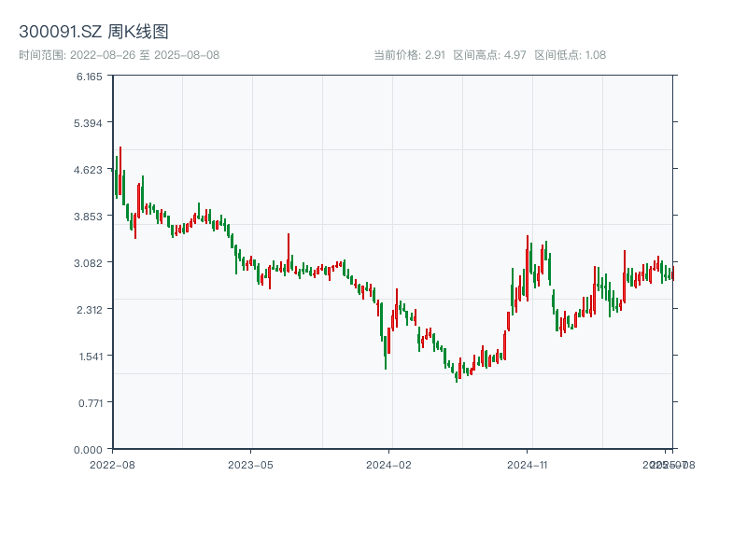Image resolution: width=747 pixels, height=560 pixels.
Task: Click the 3.082 price axis label
Action: click(89, 263)
